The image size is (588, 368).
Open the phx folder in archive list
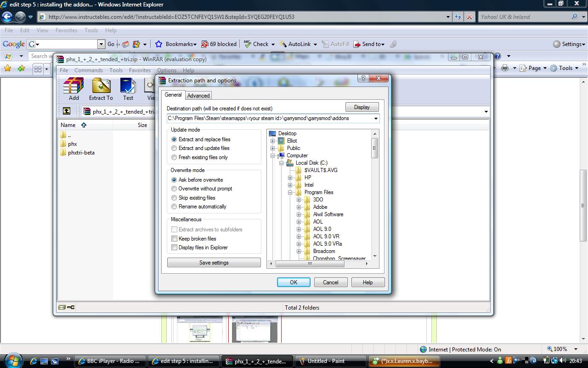68,144
